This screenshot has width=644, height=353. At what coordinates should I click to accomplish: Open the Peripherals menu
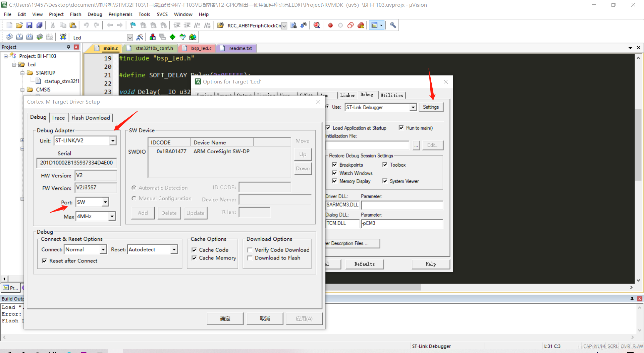click(120, 14)
